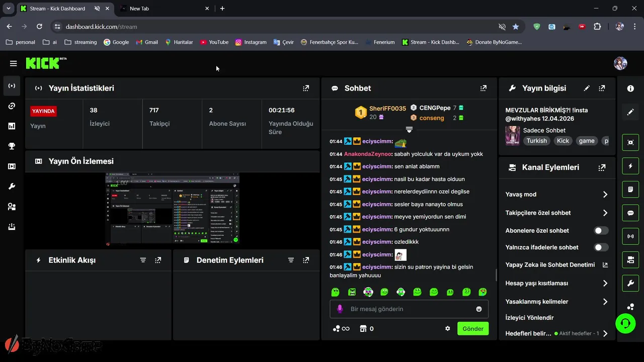This screenshot has width=644, height=362.
Task: Filter the Denetim Eylemleri panel
Action: (291, 260)
